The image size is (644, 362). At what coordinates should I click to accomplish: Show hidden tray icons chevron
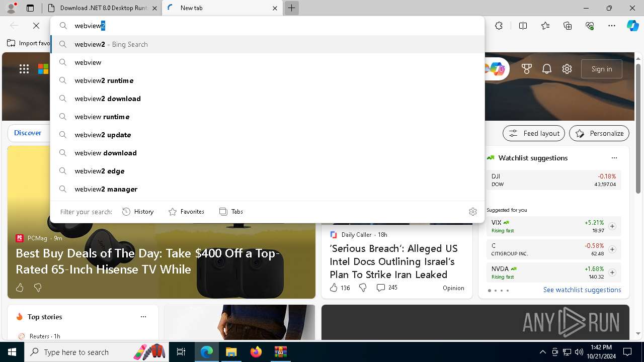click(x=542, y=352)
